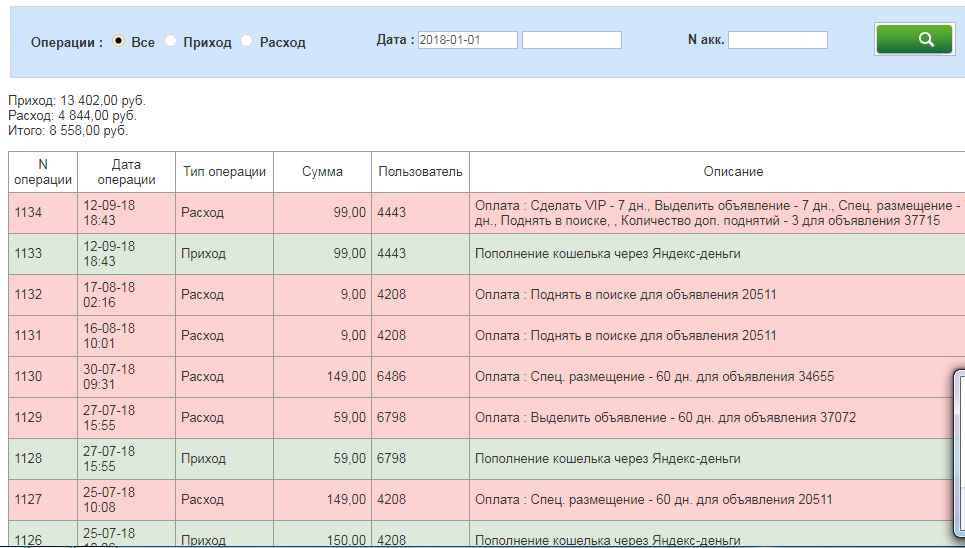Click the "Тип операции" column header

click(224, 172)
